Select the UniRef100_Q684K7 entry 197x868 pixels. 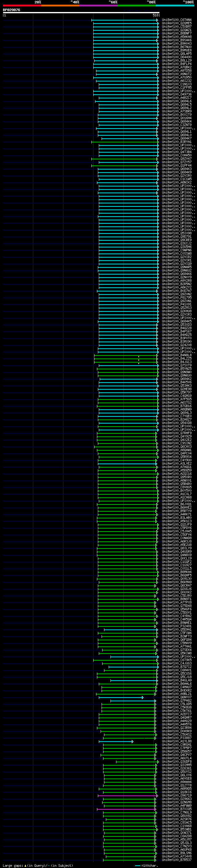176,139
